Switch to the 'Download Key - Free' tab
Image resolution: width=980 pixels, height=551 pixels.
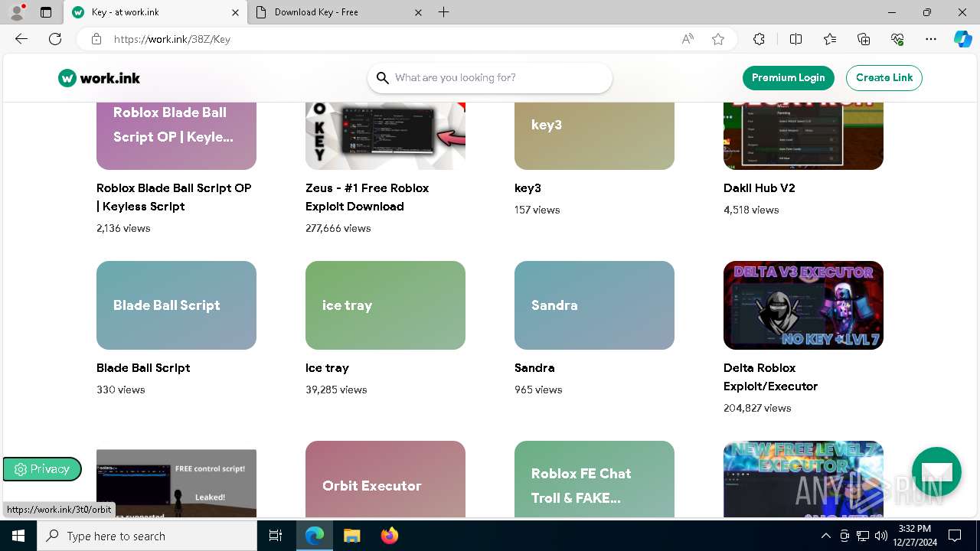coord(338,12)
